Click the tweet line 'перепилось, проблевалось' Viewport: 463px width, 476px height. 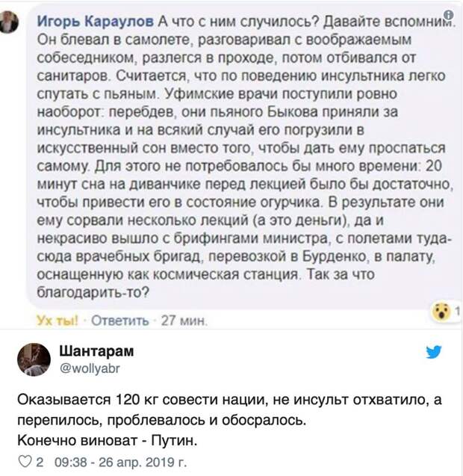(161, 420)
